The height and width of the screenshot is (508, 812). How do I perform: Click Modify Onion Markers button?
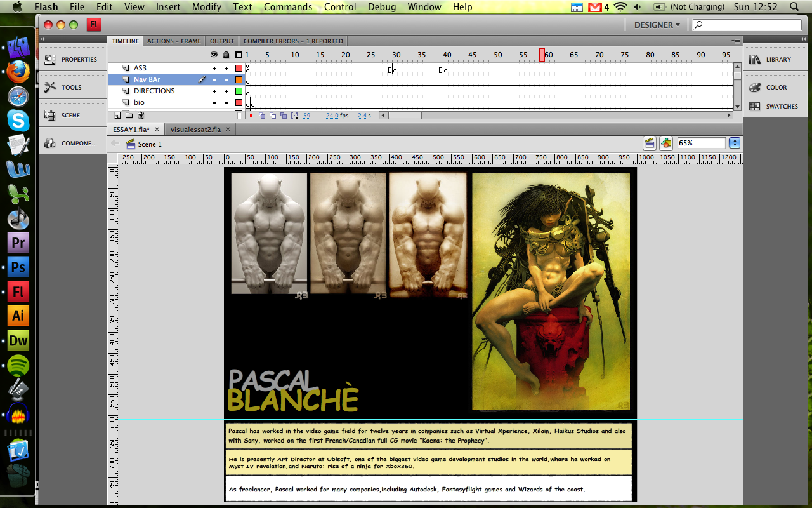point(294,116)
